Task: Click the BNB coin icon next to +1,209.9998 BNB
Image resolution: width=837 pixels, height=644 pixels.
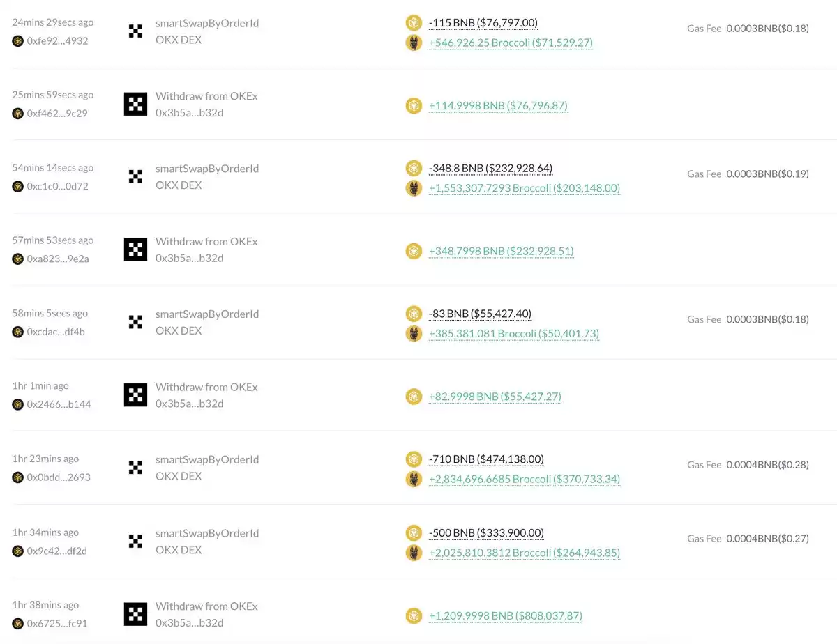Action: [x=414, y=615]
